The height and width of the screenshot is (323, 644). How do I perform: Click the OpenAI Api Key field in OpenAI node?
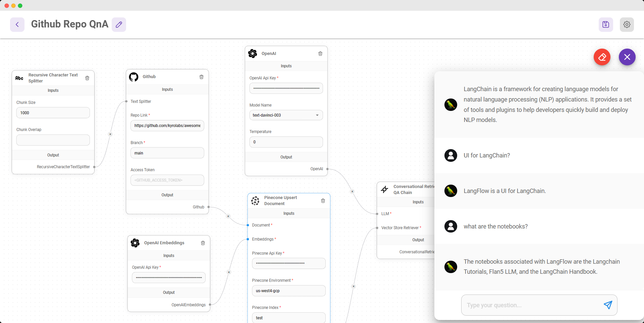pos(286,88)
